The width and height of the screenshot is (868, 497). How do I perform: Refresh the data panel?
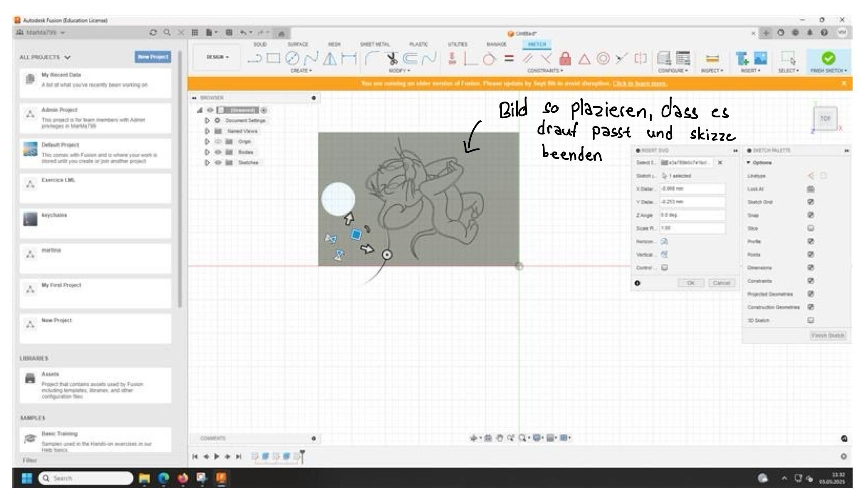tap(153, 32)
